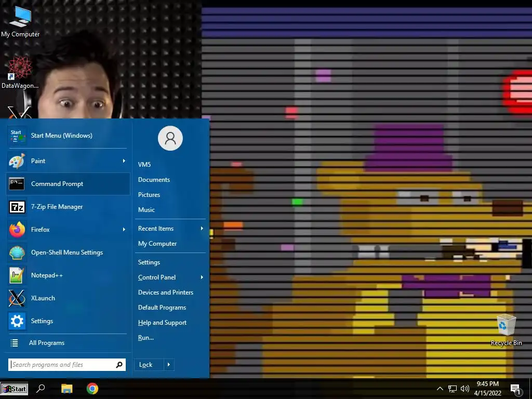Click the Start button on the taskbar
This screenshot has height=399, width=532.
point(14,389)
